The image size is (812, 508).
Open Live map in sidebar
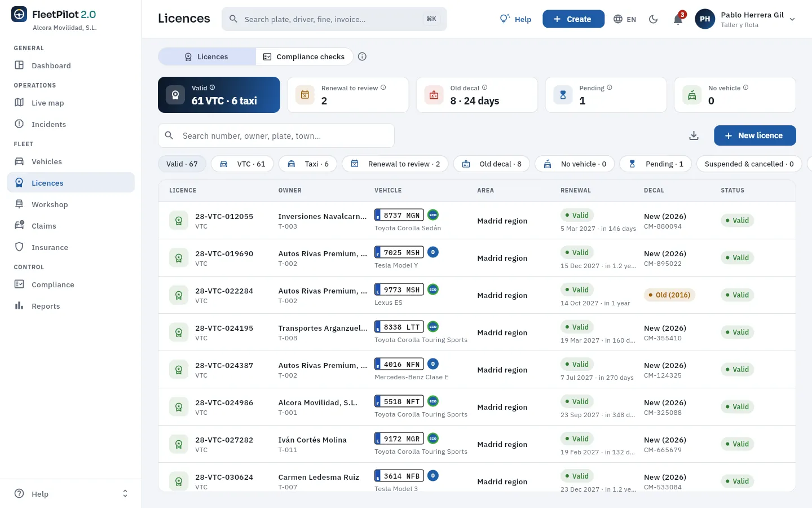click(70, 103)
